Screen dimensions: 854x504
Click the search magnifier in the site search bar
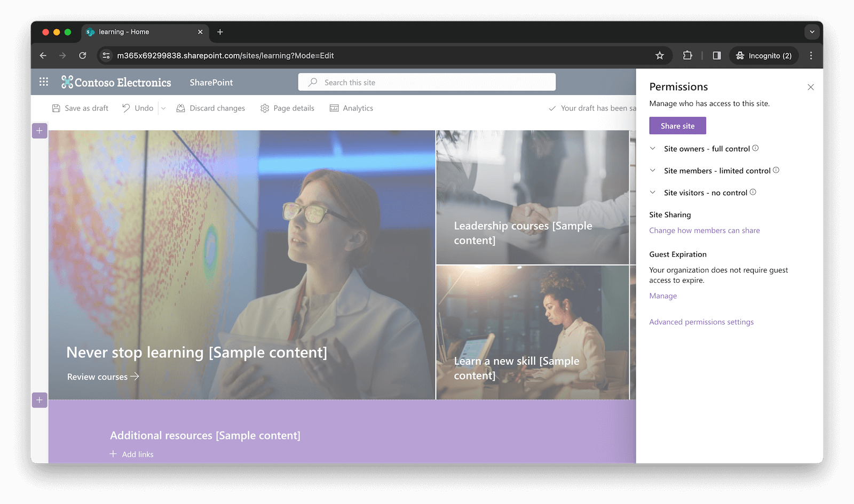point(312,82)
